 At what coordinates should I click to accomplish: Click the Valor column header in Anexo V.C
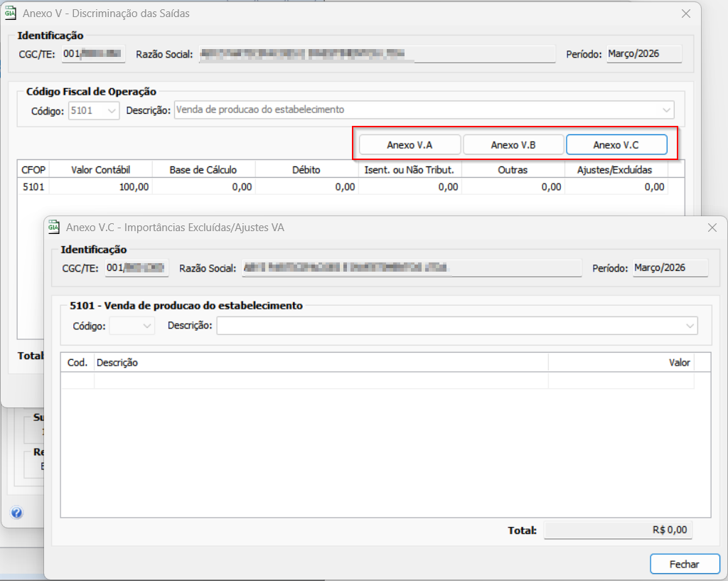[x=621, y=363]
